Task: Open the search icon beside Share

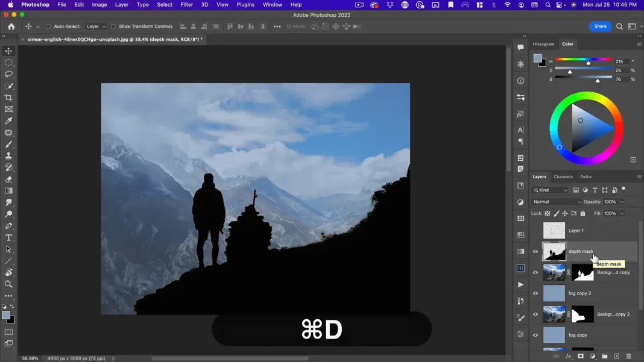Action: pos(619,27)
